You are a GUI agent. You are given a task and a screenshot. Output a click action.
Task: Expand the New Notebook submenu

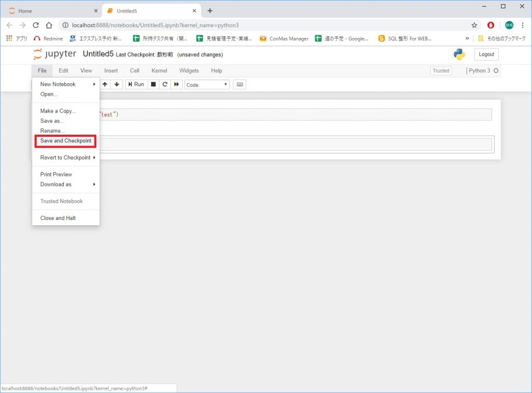click(66, 84)
